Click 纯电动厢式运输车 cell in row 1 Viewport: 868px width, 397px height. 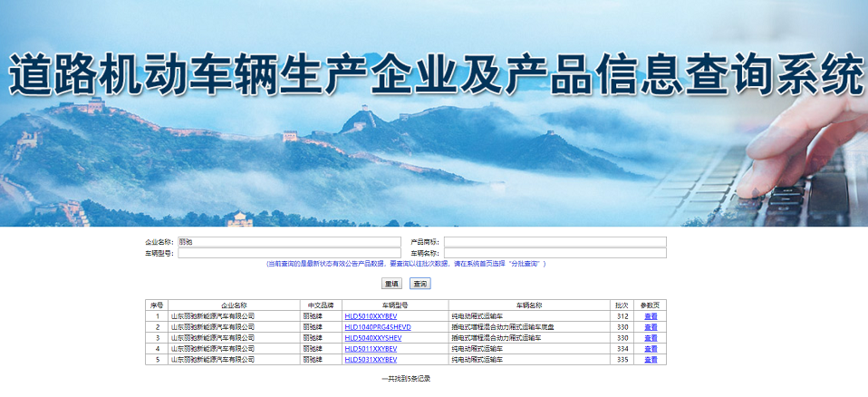[x=529, y=316]
